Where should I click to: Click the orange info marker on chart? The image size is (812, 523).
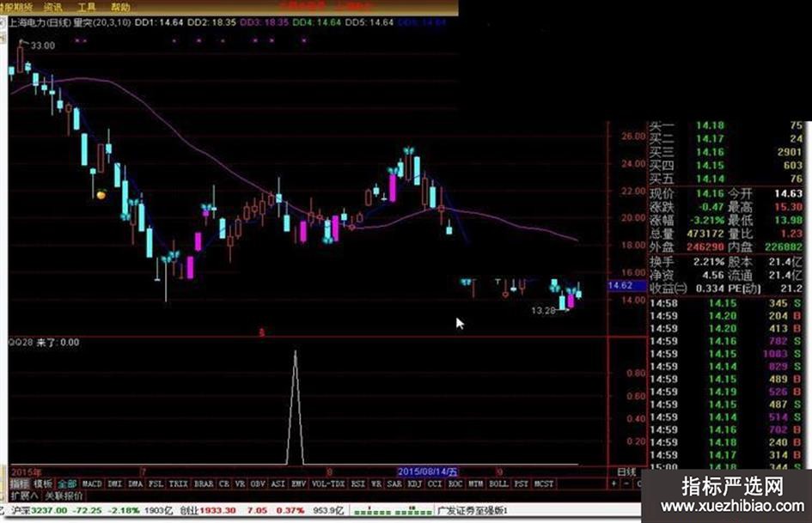pyautogui.click(x=101, y=195)
